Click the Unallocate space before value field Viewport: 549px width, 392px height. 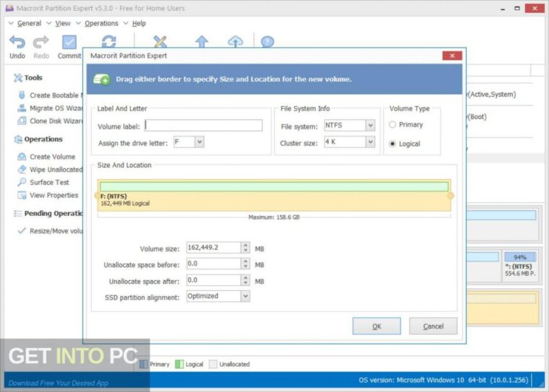(x=214, y=263)
